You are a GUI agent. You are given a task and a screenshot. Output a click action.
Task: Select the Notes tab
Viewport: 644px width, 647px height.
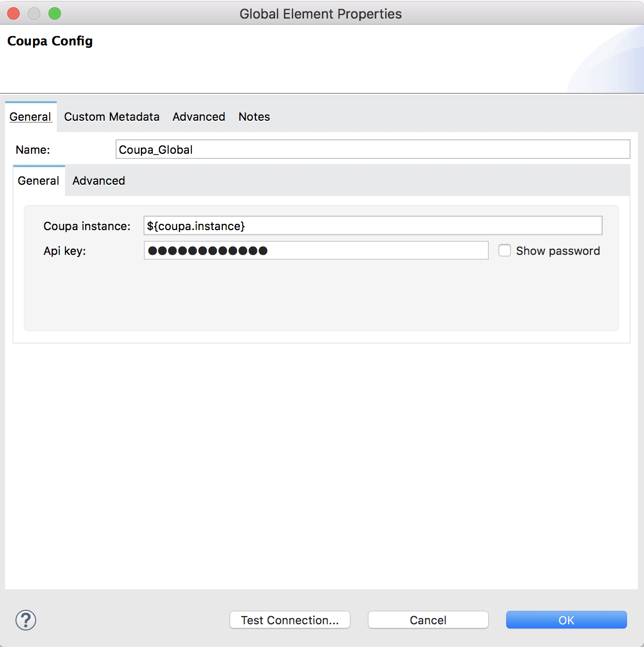(x=254, y=117)
